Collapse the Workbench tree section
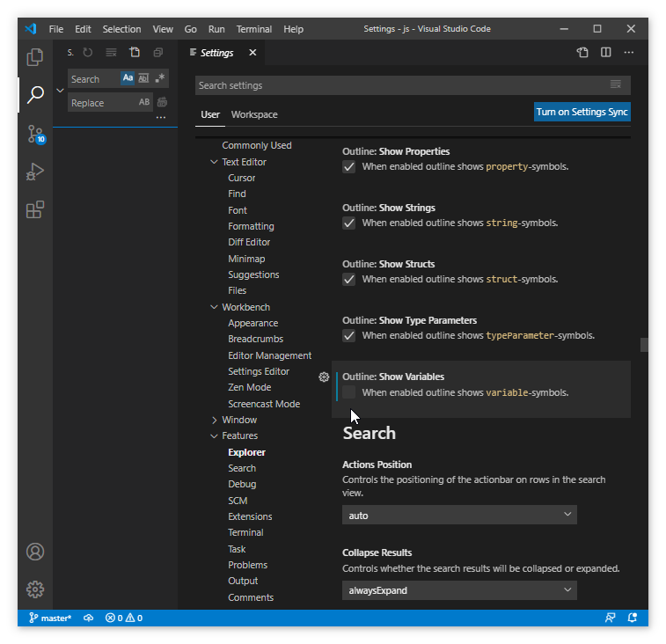 214,307
